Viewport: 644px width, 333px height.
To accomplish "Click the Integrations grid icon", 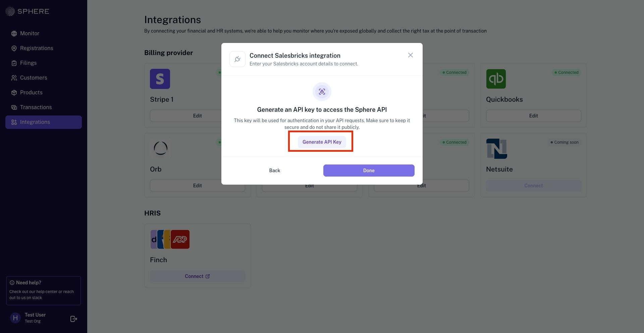I will point(14,122).
